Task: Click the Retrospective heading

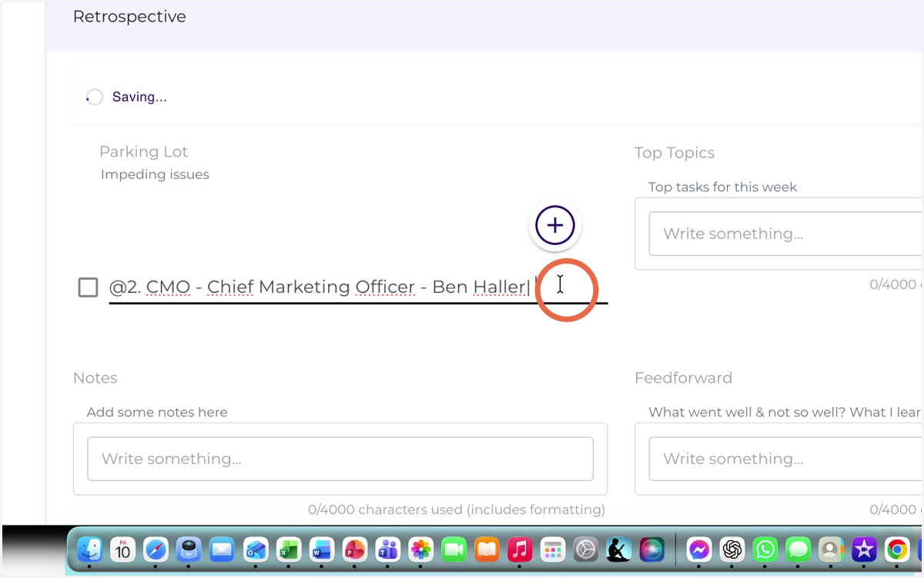Action: [129, 17]
